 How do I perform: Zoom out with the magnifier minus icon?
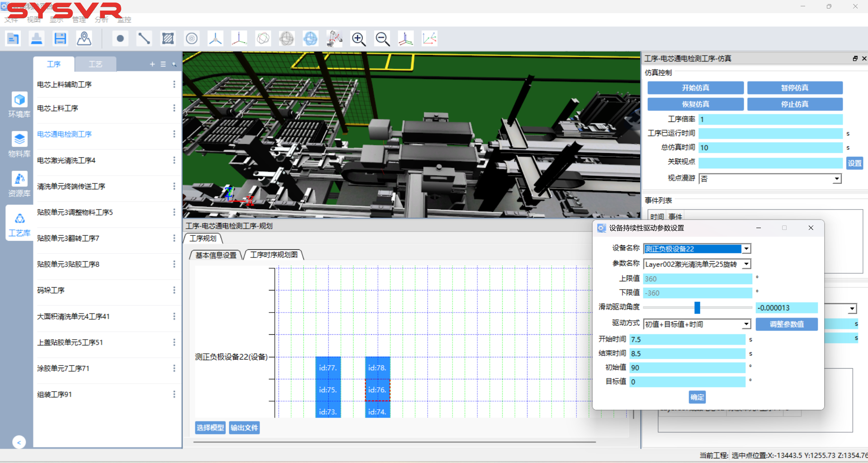click(x=382, y=39)
